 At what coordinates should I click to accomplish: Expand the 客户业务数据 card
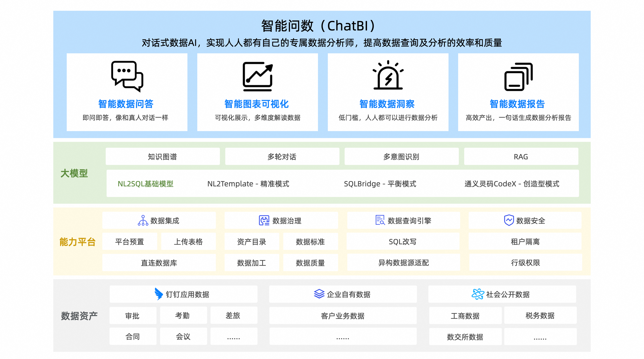point(343,316)
